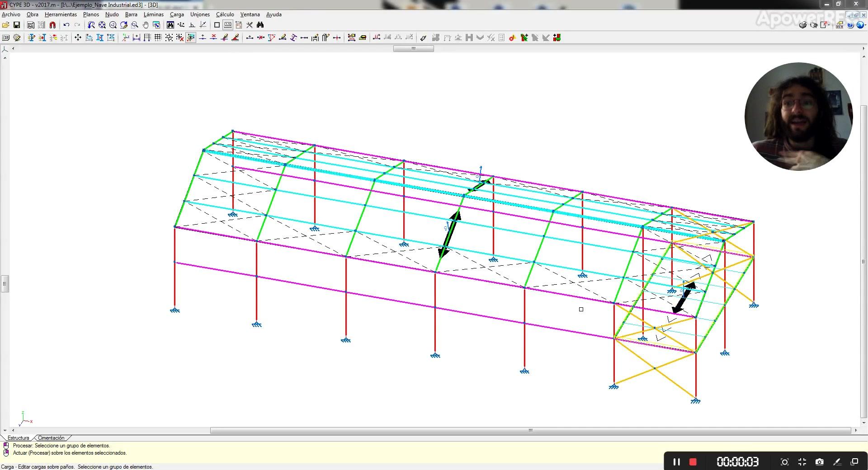Click the open folder icon
The width and height of the screenshot is (868, 470).
(6, 25)
